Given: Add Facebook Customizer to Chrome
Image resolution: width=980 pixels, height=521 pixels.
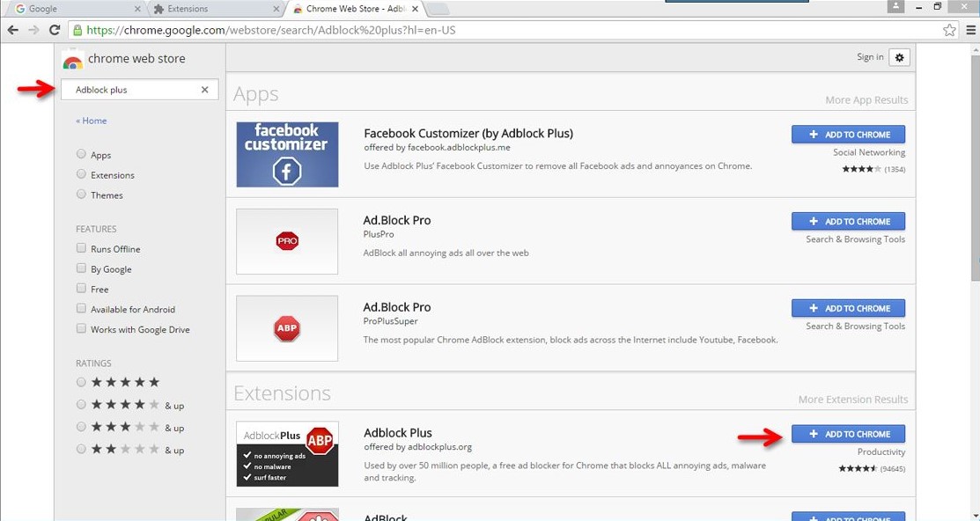Looking at the screenshot, I should (848, 135).
